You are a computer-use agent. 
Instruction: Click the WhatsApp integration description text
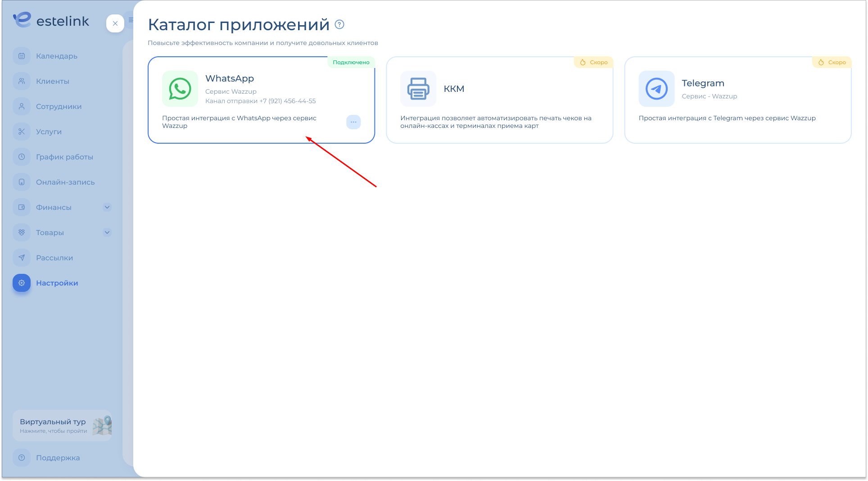pos(239,122)
